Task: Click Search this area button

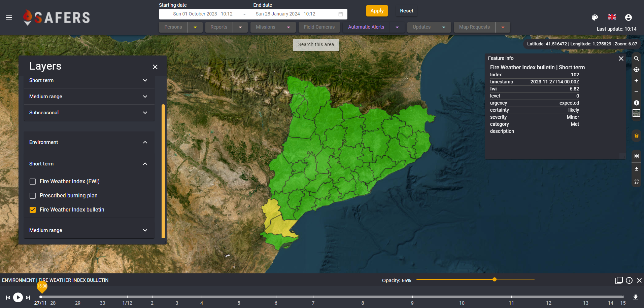Action: 316,45
